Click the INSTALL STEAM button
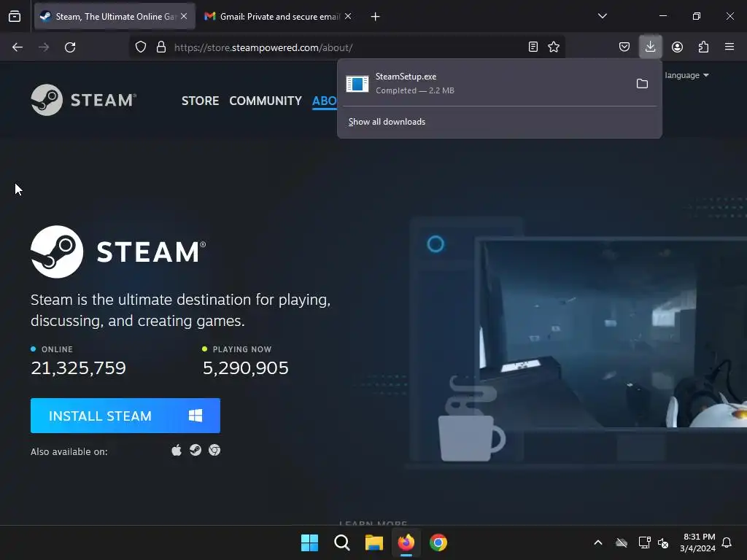Viewport: 747px width, 560px height. (x=125, y=416)
